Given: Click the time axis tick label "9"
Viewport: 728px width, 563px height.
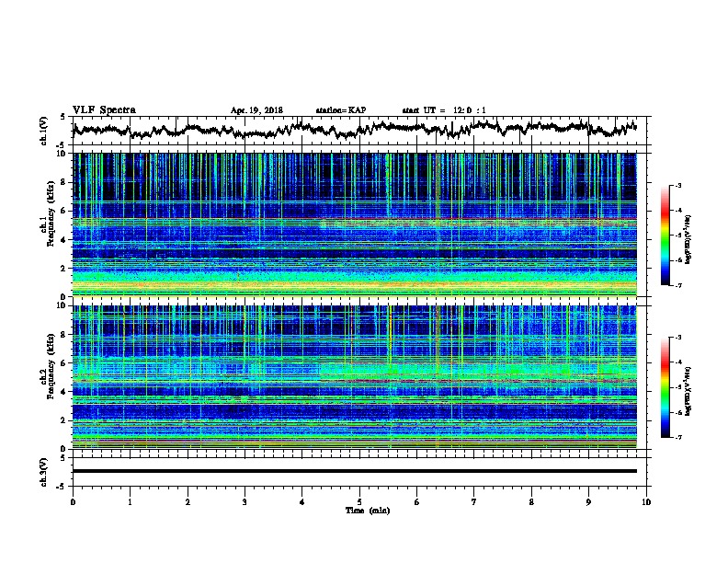Looking at the screenshot, I should point(588,502).
